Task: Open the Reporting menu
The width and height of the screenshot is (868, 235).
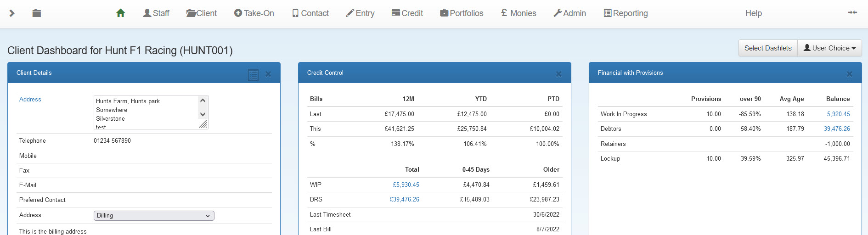Action: click(626, 13)
